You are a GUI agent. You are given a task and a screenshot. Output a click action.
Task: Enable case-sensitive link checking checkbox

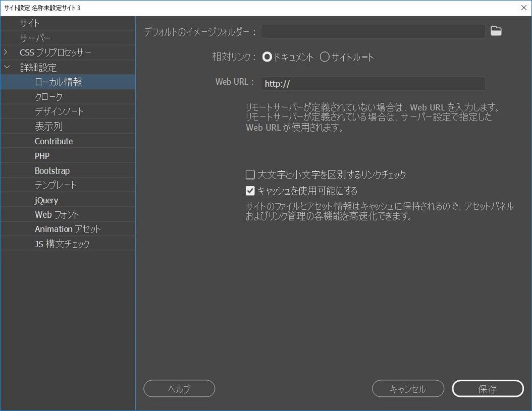pyautogui.click(x=250, y=174)
